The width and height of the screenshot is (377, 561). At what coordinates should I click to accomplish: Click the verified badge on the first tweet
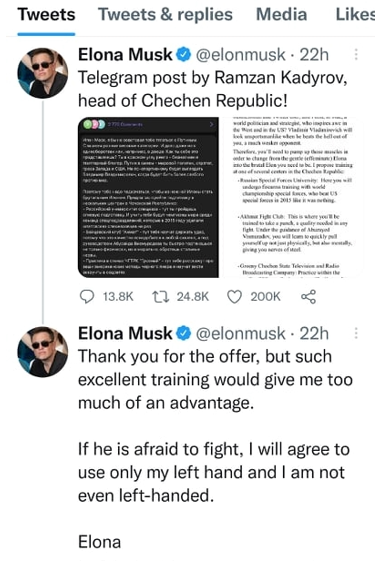[x=184, y=55]
